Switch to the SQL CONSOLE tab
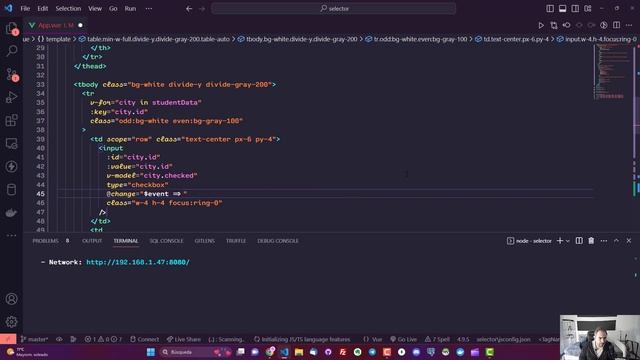640x360 pixels. [166, 241]
